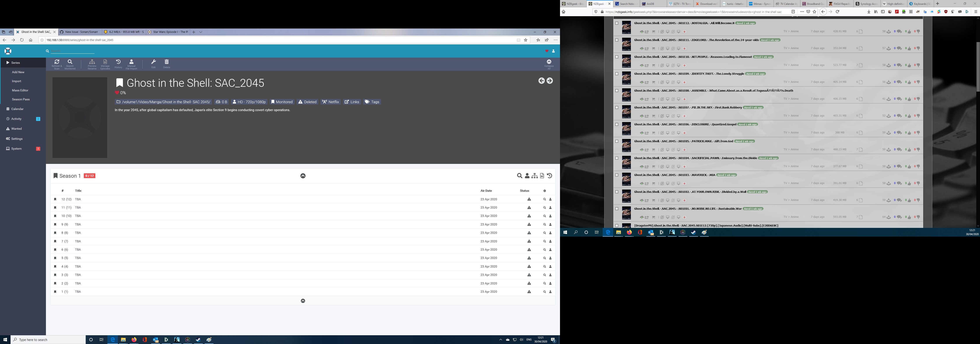The height and width of the screenshot is (344, 980).
Task: Select the Refresh & Scan icon
Action: (x=57, y=64)
